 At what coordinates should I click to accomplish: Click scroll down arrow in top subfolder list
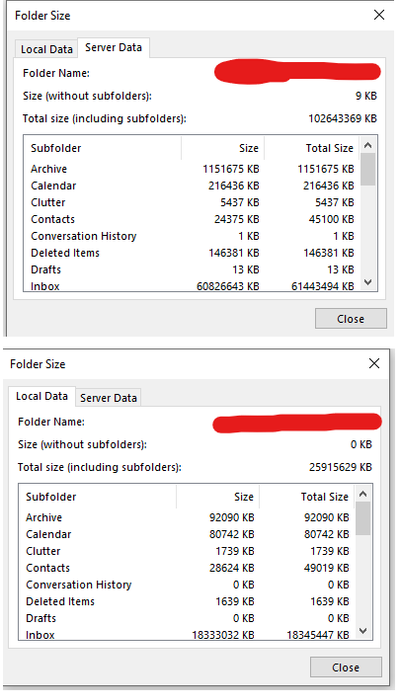368,282
